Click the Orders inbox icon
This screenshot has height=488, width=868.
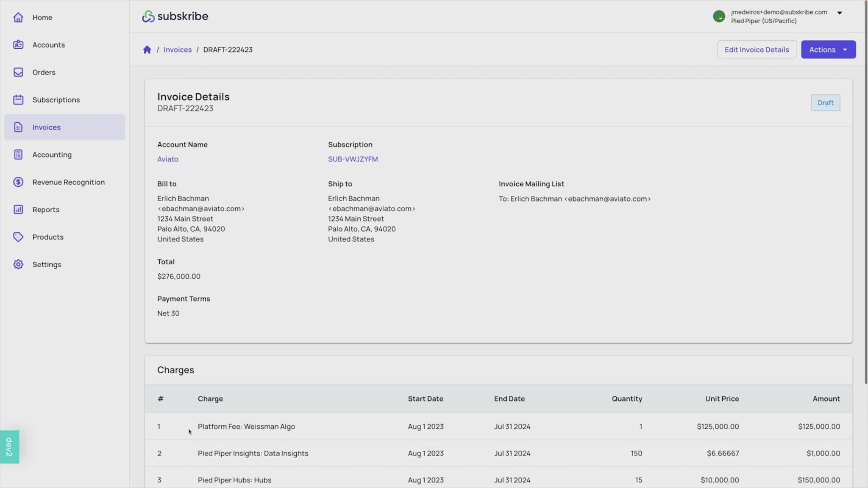(18, 72)
